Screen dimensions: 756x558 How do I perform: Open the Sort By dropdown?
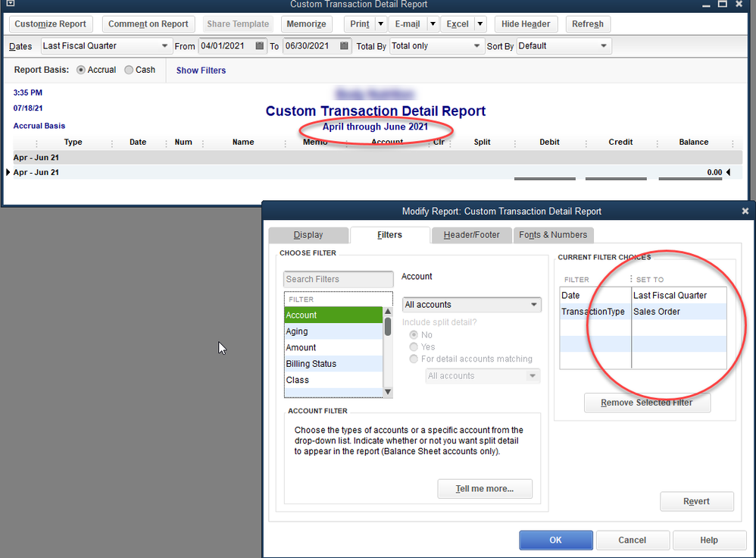pos(563,46)
